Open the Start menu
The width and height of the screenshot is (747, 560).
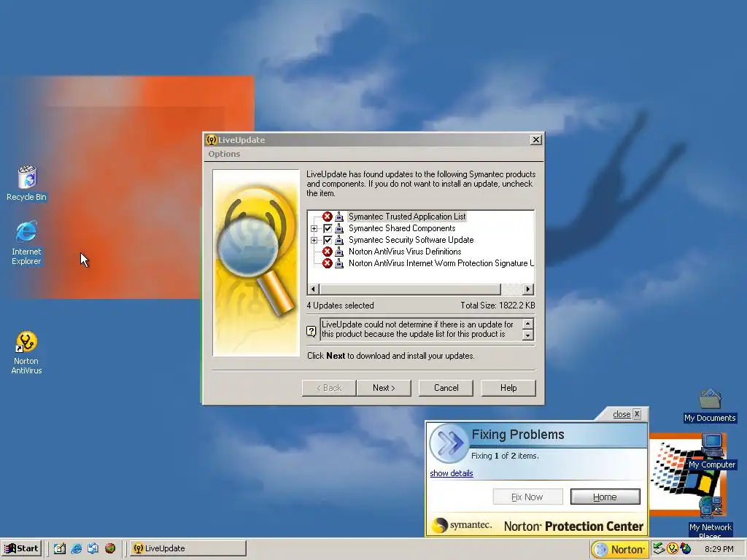click(21, 548)
